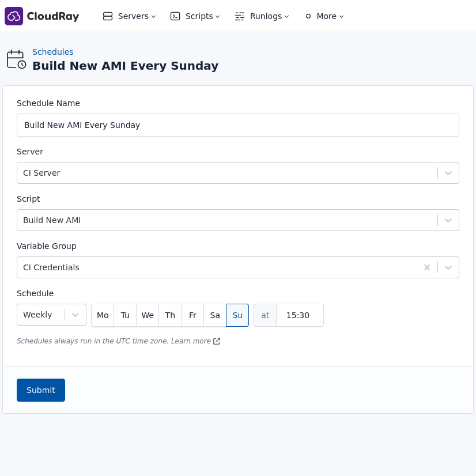Image resolution: width=476 pixels, height=476 pixels.
Task: Click the filter icon beside Runlogs
Action: [x=240, y=16]
